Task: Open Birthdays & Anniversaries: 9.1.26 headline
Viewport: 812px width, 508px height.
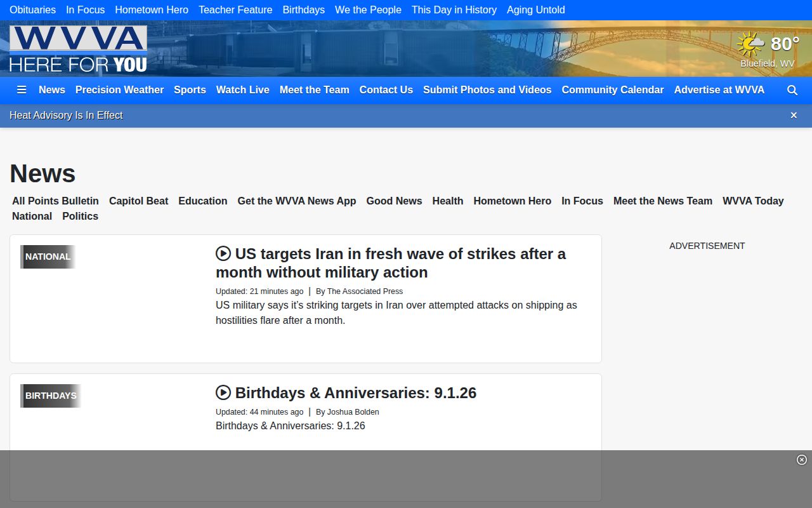Action: point(356,393)
